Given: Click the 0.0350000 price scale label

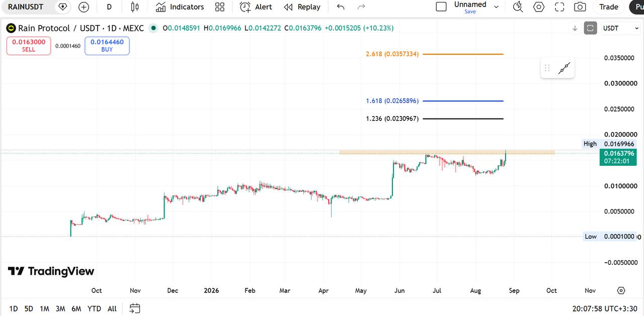Looking at the screenshot, I should tap(619, 58).
